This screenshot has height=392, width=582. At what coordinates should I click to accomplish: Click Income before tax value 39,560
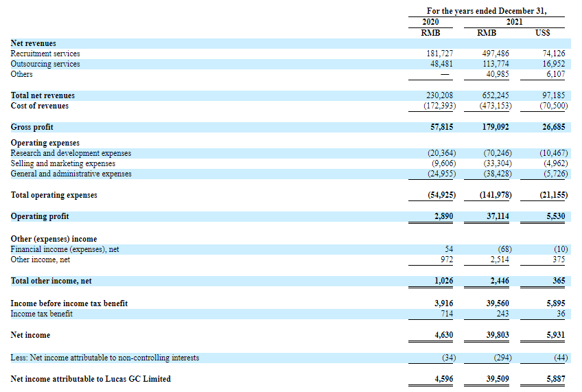pyautogui.click(x=498, y=303)
